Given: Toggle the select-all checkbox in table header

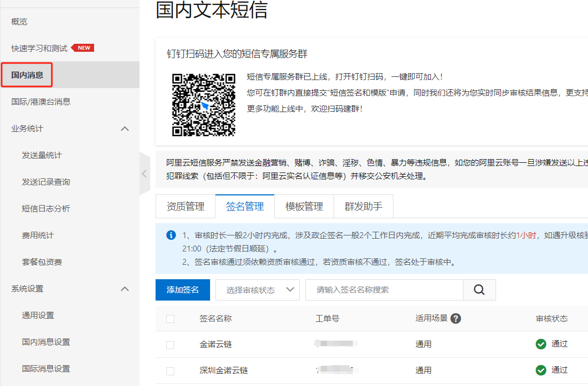Looking at the screenshot, I should [170, 319].
